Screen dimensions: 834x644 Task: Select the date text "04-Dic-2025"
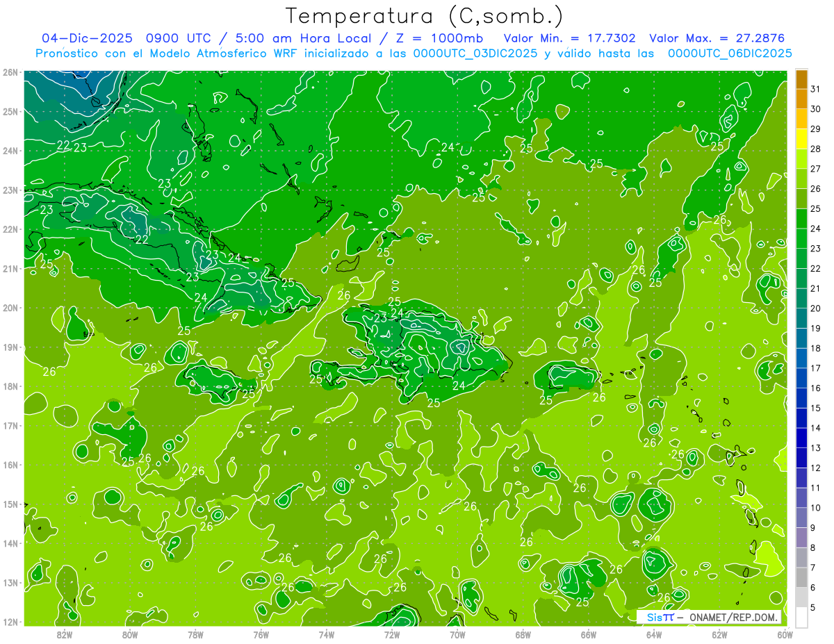(x=89, y=38)
